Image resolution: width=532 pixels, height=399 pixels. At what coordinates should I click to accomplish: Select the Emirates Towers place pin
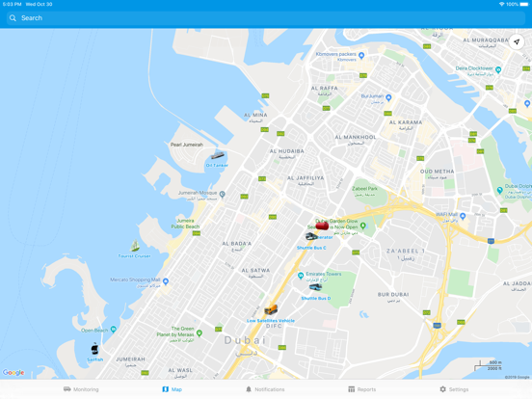[301, 276]
